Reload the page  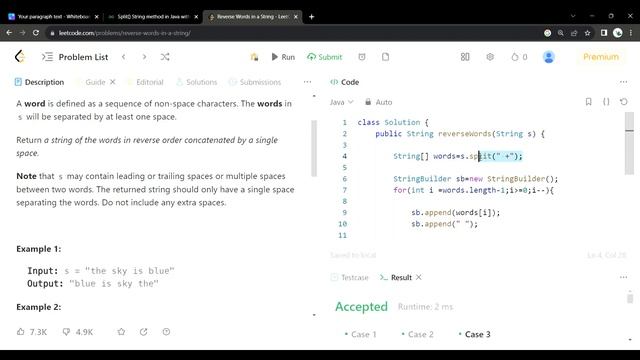[x=36, y=33]
